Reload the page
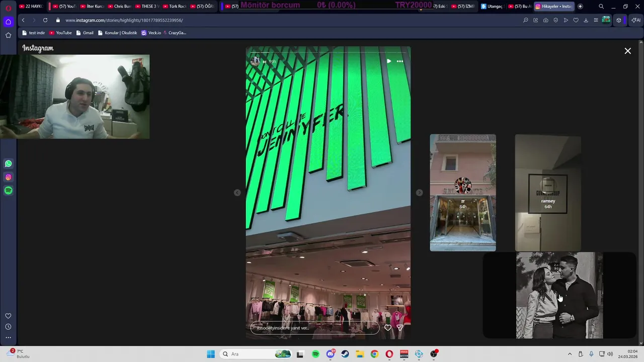Image resolution: width=644 pixels, height=362 pixels. point(45,20)
